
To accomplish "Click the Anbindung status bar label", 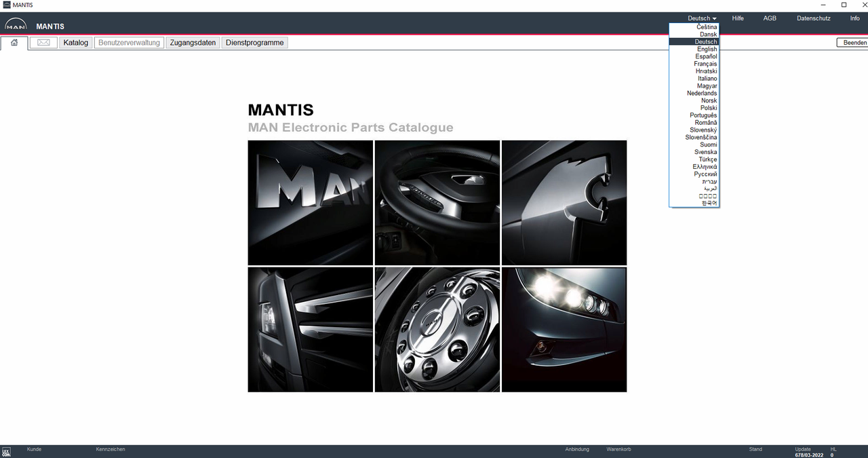I will (577, 449).
